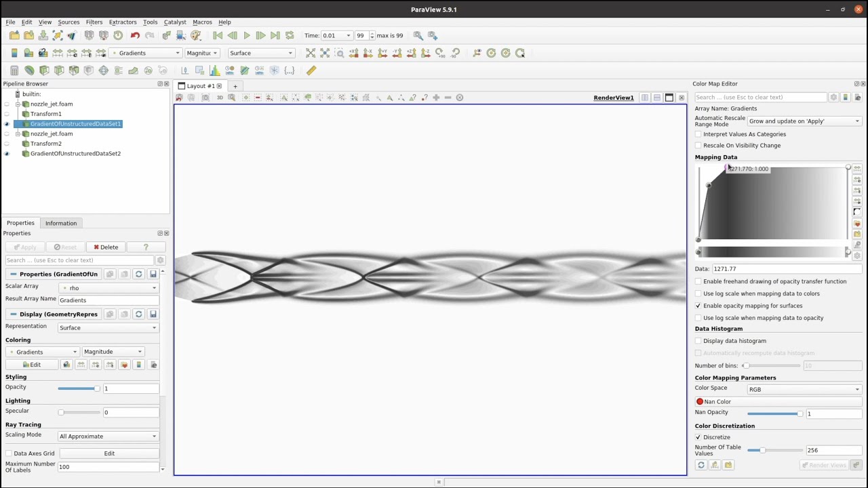
Task: Click the refresh icon at Color Map Editor bottom
Action: coord(701,465)
